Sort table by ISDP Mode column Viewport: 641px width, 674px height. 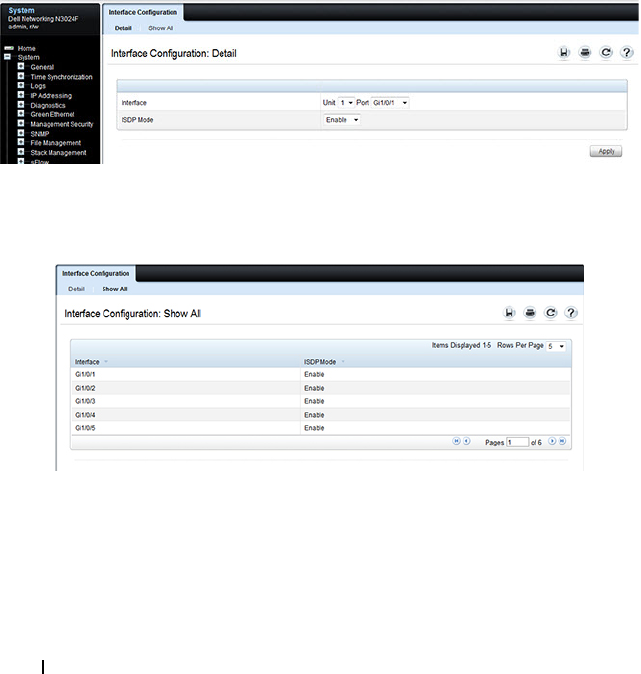tap(320, 362)
